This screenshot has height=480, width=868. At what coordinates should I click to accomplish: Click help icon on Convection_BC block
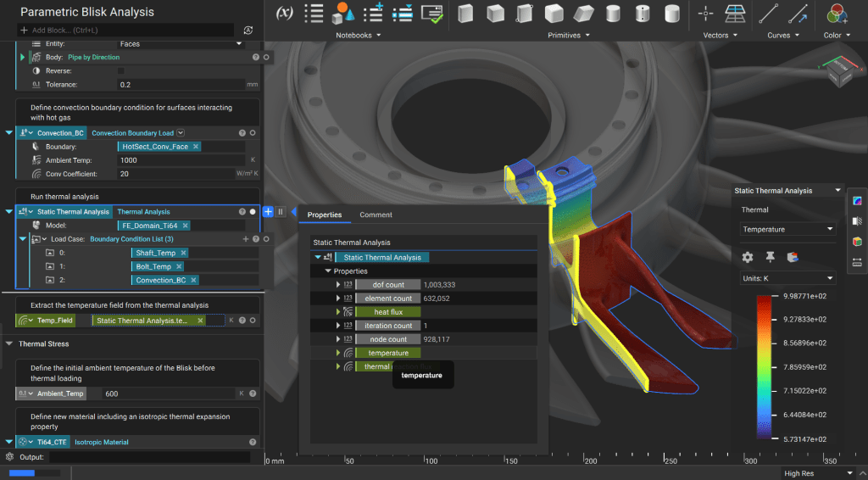(x=242, y=133)
